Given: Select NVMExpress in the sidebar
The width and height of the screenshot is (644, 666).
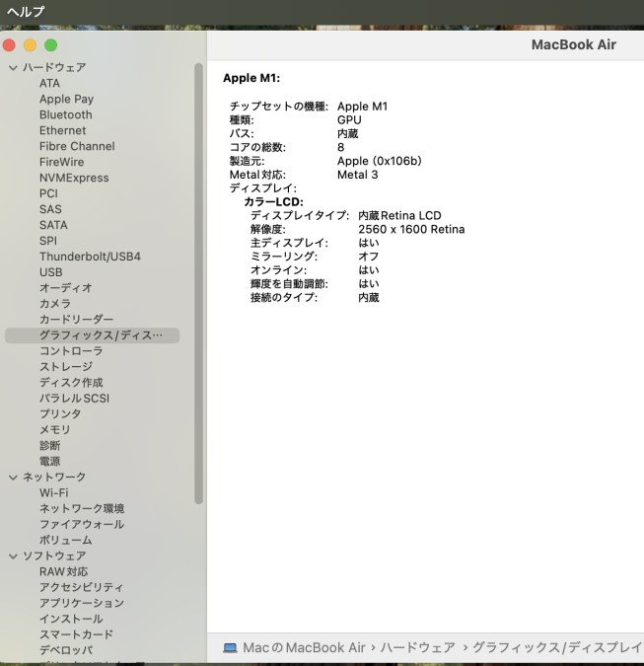Looking at the screenshot, I should click(x=74, y=178).
